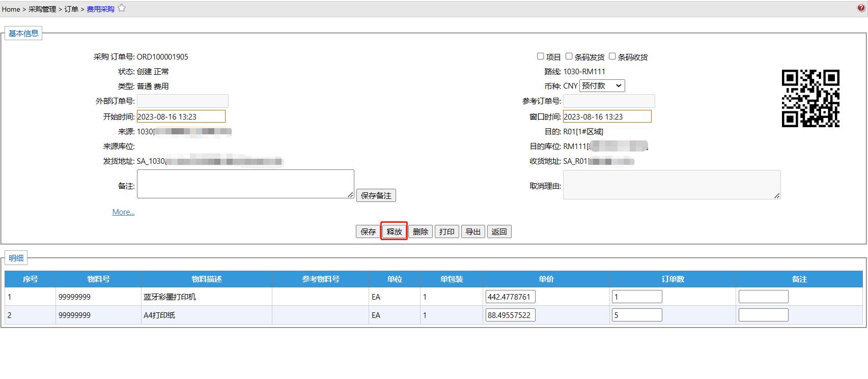This screenshot has width=868, height=379.
Task: Edit unit price 442.4778761 field
Action: (x=511, y=297)
